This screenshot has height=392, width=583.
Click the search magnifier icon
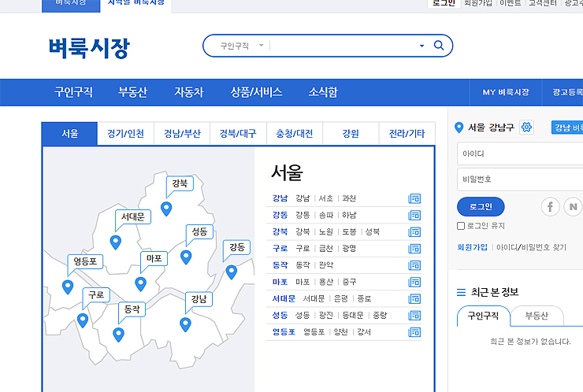tap(439, 46)
